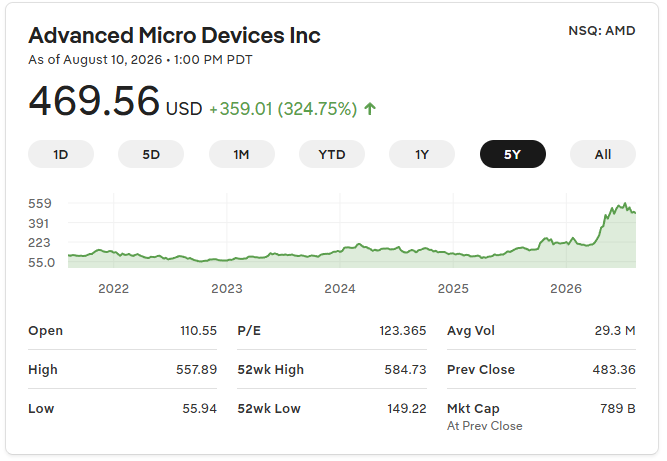Viewport: 667px width, 461px height.
Task: Click the +359.01 (324.75%) change text
Action: (283, 109)
